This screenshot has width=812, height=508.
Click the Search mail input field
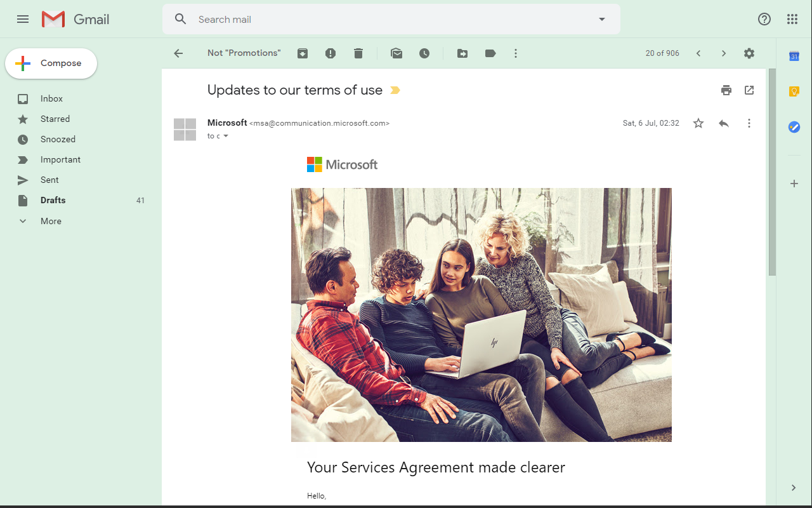(x=381, y=19)
